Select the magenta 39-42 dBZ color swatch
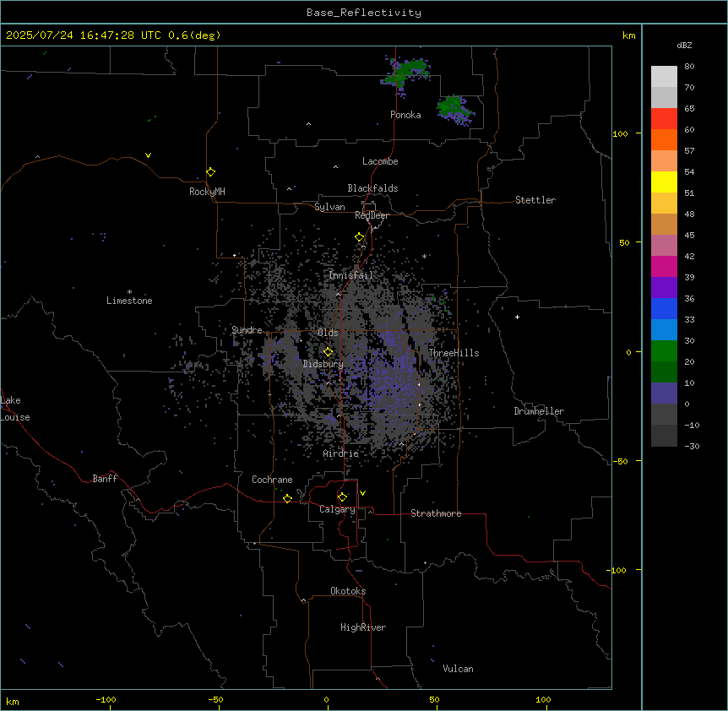Screen dimensions: 728x711 [664, 266]
